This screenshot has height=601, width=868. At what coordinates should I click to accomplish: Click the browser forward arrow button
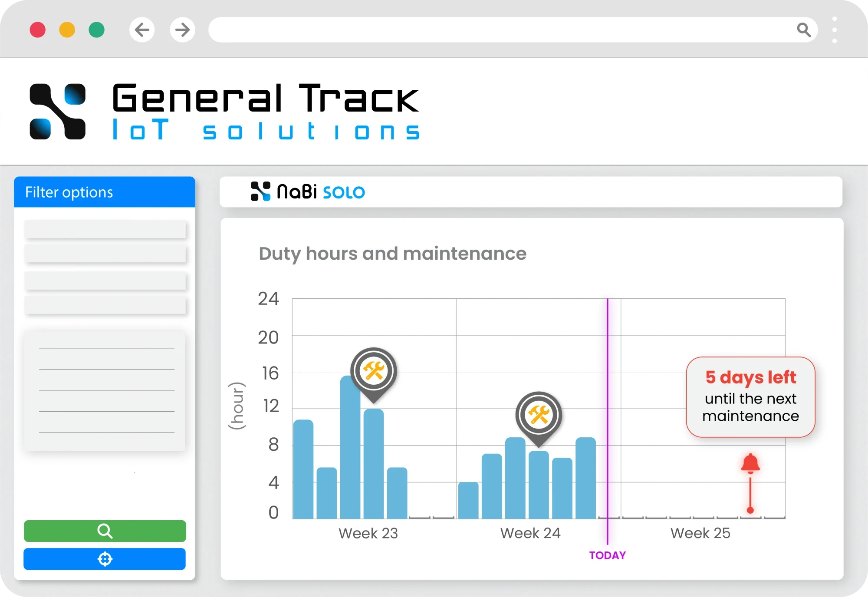(182, 30)
